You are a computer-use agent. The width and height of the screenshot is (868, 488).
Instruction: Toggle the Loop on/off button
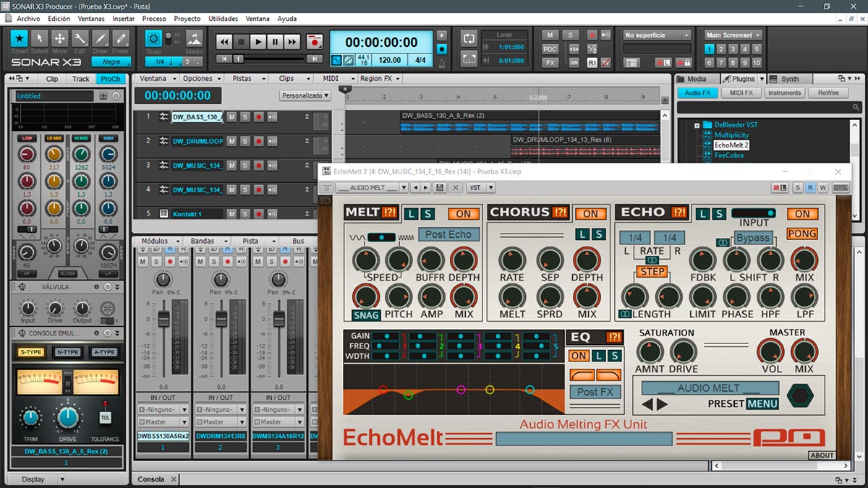[469, 38]
